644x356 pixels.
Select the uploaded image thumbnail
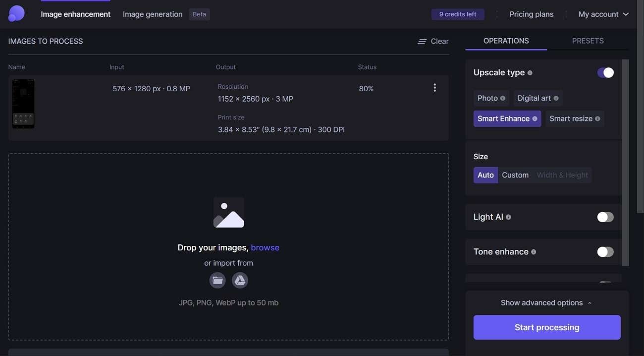point(23,104)
